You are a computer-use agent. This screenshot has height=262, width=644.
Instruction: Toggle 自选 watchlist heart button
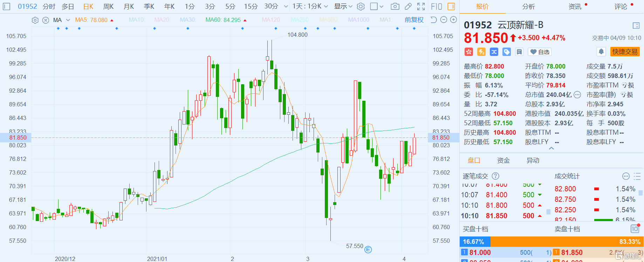[540, 52]
